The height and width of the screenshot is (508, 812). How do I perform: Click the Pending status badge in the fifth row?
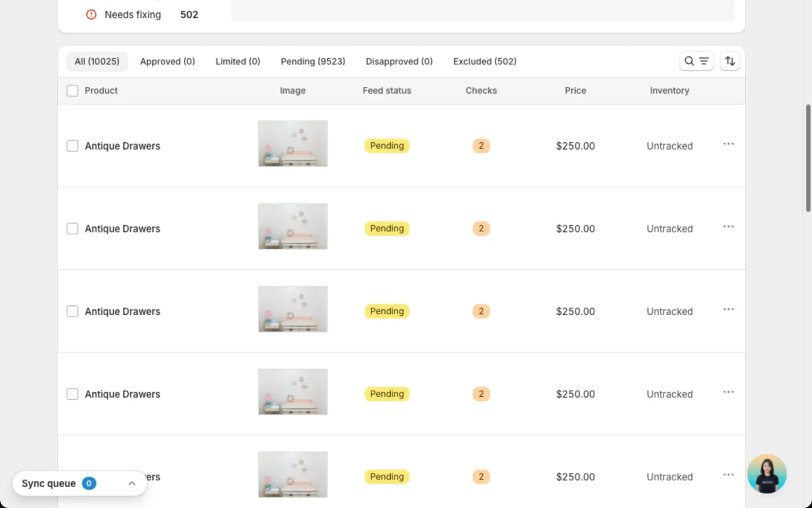(387, 477)
